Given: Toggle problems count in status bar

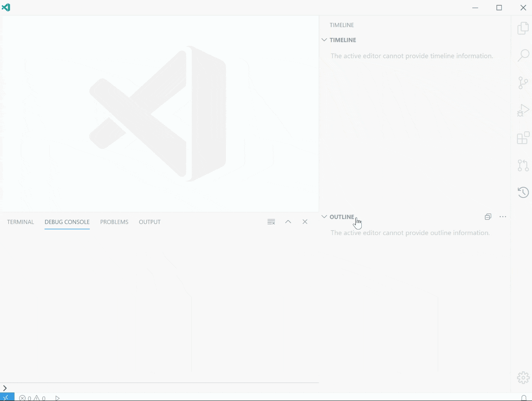Looking at the screenshot, I should click(33, 398).
